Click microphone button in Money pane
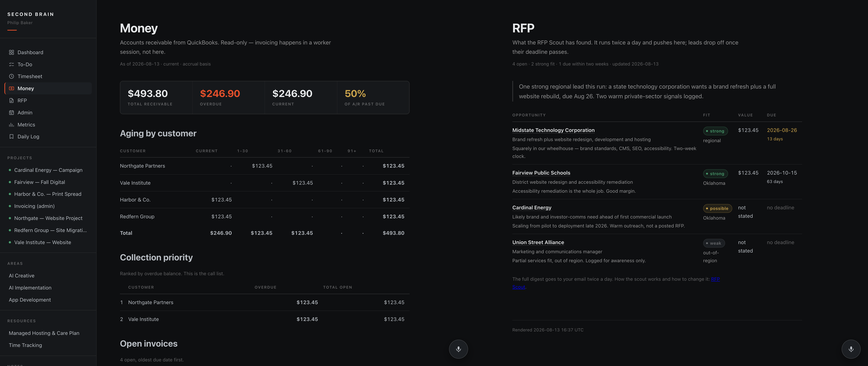This screenshot has height=366, width=868. tap(458, 349)
